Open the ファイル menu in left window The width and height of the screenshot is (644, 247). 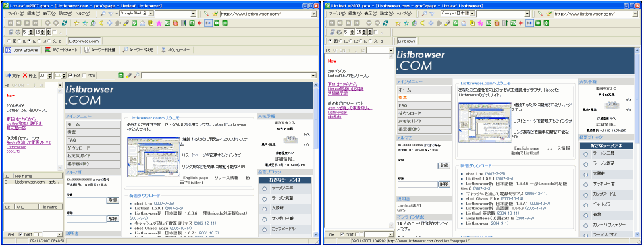16,14
